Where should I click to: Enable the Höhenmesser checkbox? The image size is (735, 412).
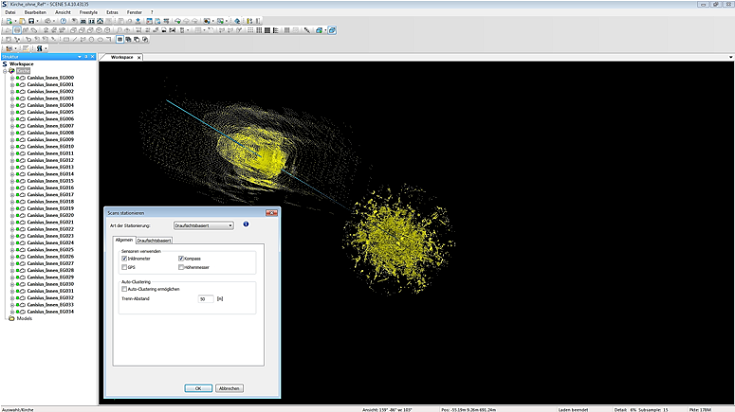[181, 267]
